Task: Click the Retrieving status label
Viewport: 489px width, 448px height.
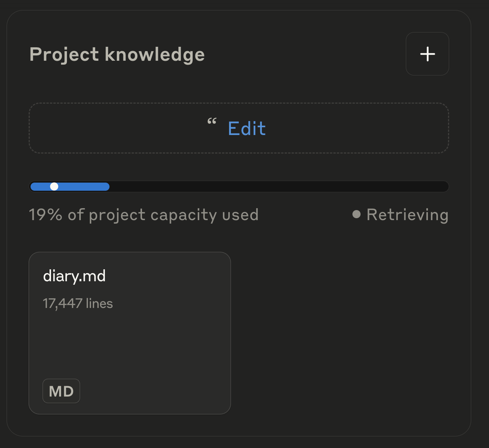Action: (x=407, y=215)
